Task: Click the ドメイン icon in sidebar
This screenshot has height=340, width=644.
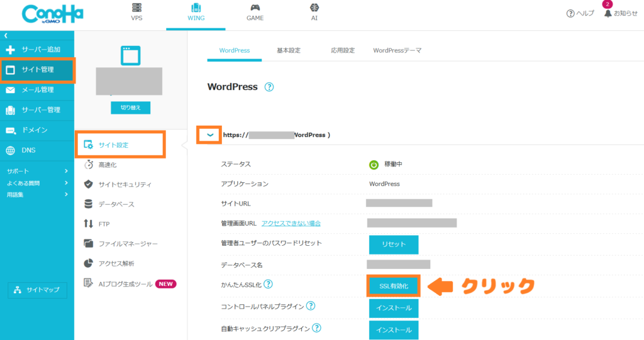Action: pyautogui.click(x=10, y=130)
